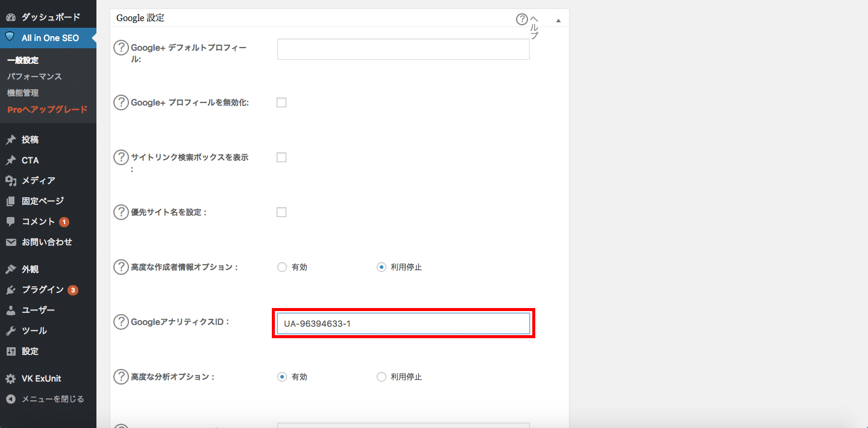Open お問い合わせ menu
Viewport: 868px width, 428px height.
48,242
